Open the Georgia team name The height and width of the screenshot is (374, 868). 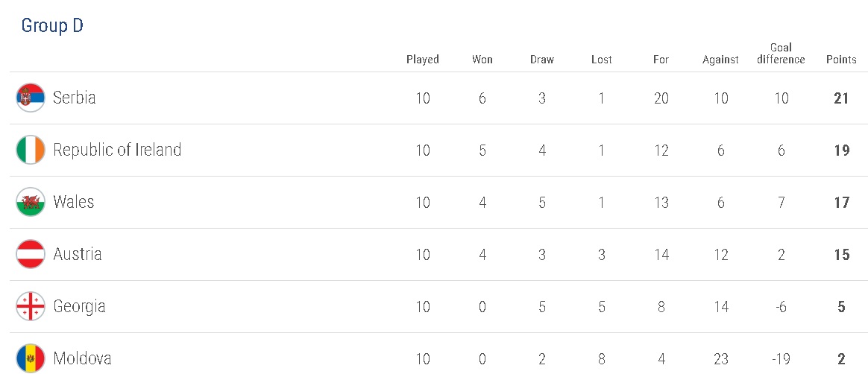tap(79, 306)
